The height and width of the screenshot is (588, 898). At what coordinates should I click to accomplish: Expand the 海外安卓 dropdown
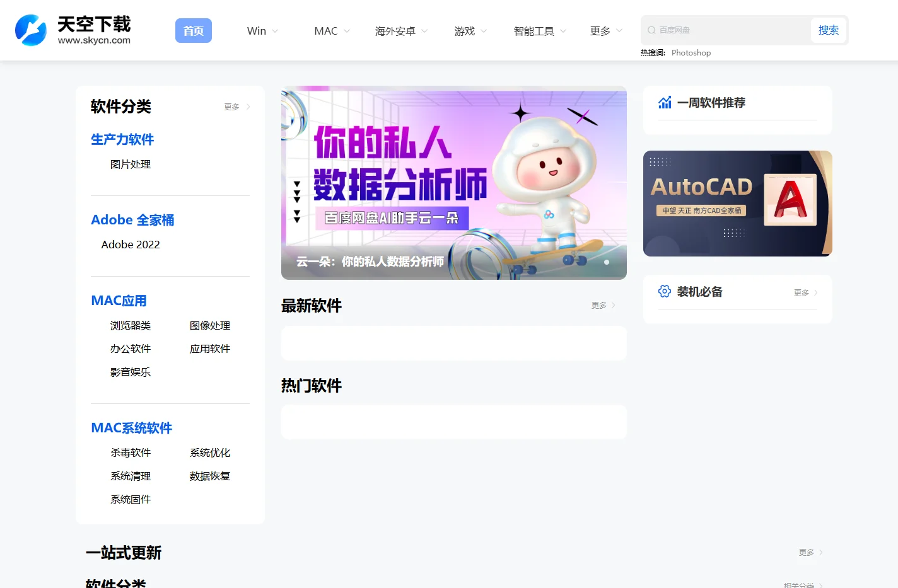[401, 31]
